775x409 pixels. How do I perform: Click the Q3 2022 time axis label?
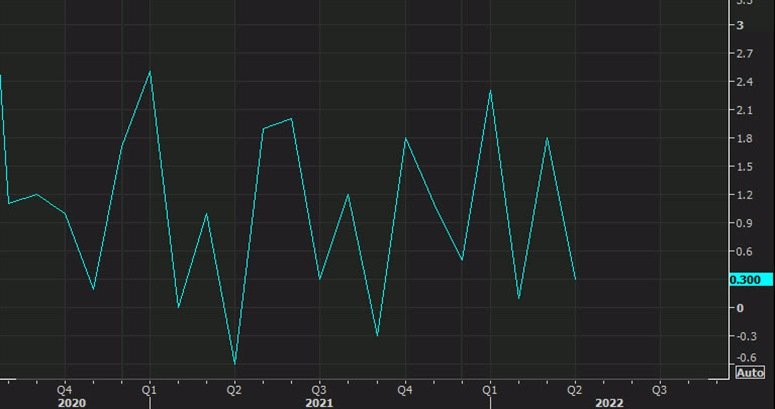[x=659, y=390]
